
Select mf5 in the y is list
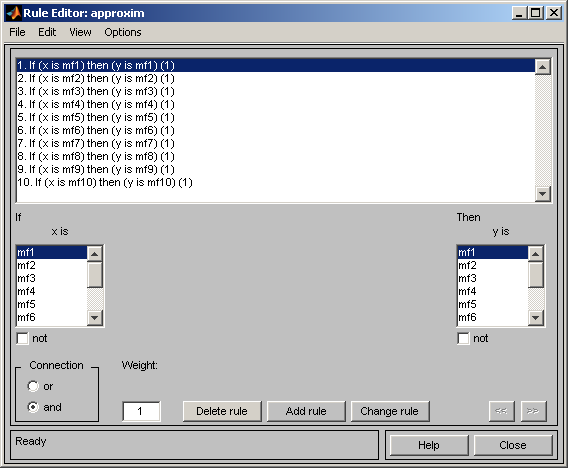coord(493,305)
